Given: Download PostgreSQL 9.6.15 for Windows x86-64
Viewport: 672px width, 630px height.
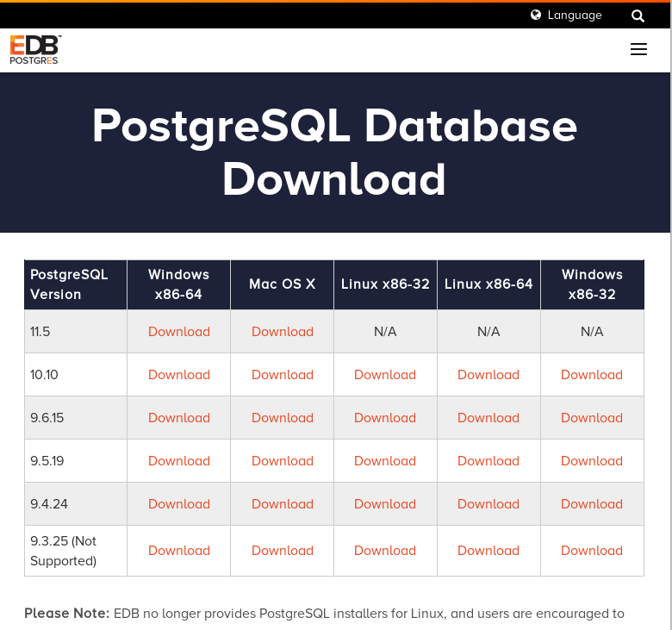Looking at the screenshot, I should click(179, 418).
